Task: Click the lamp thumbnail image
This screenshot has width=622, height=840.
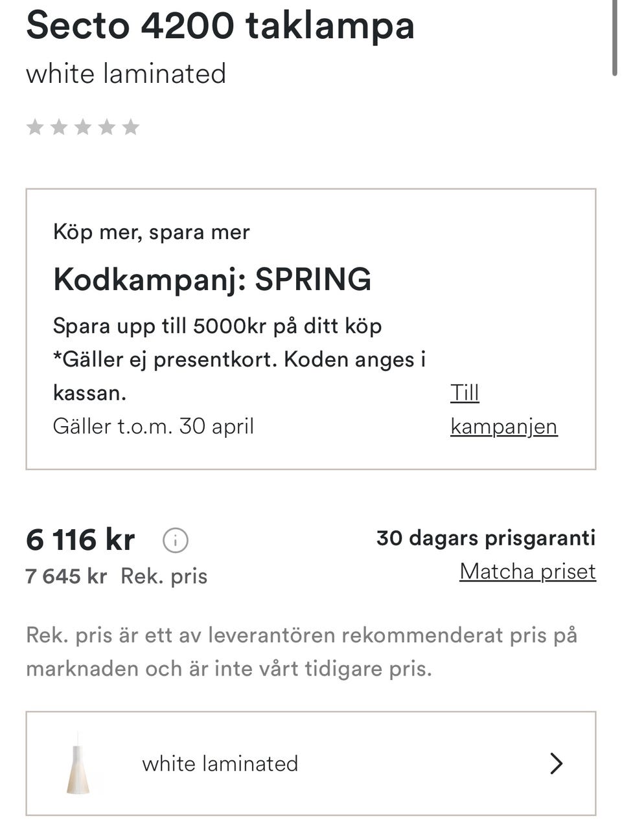Action: pos(78,764)
